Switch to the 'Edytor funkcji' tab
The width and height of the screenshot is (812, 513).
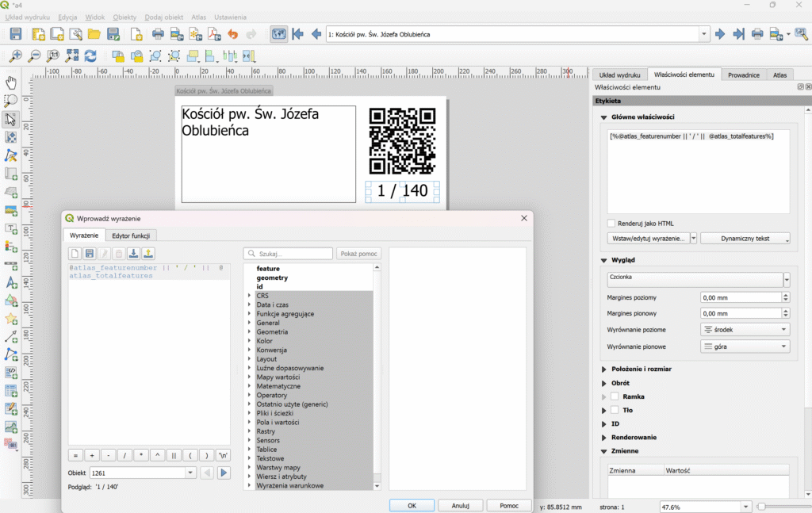(x=133, y=235)
